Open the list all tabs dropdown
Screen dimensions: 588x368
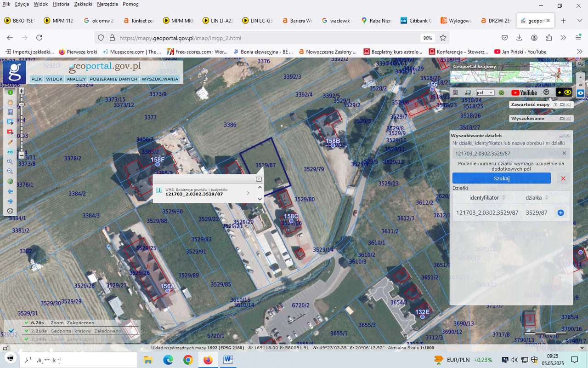point(579,21)
